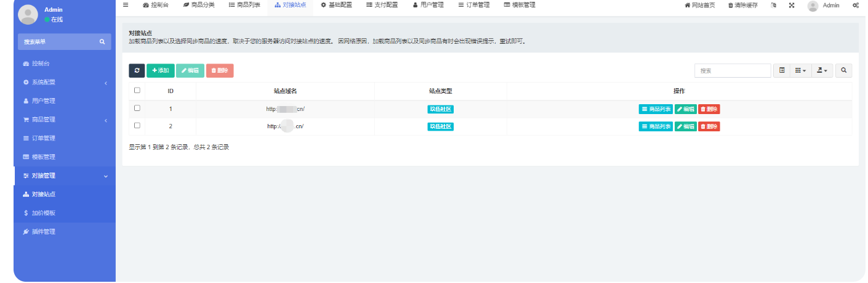
Task: Open the columns grid dropdown
Action: pos(800,70)
